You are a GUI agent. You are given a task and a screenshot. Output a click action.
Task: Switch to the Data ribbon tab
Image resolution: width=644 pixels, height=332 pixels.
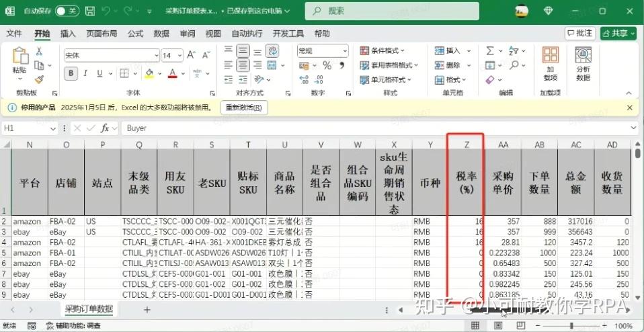161,33
